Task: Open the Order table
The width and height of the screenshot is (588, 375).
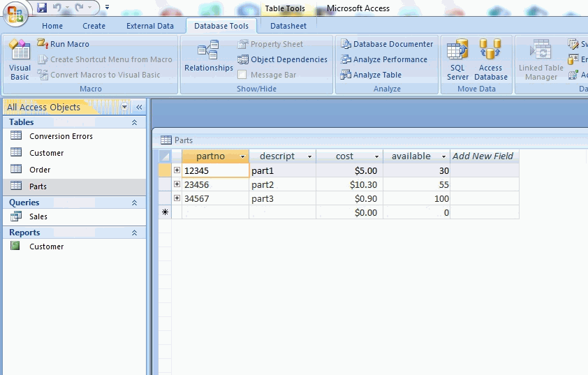Action: coord(74,170)
